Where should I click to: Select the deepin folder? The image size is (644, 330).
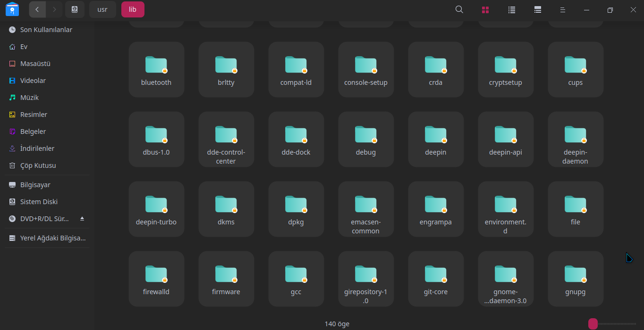click(x=436, y=140)
